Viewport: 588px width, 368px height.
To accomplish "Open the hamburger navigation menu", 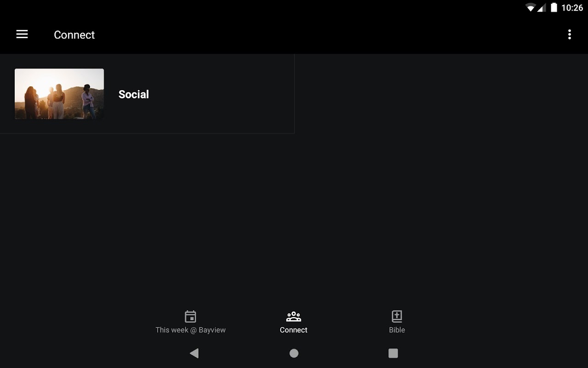I will tap(22, 34).
